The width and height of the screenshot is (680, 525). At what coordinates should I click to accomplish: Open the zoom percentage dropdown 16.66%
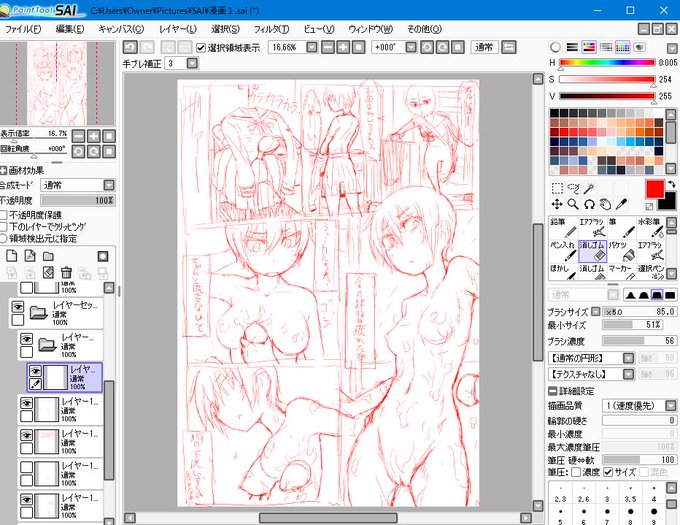point(312,47)
